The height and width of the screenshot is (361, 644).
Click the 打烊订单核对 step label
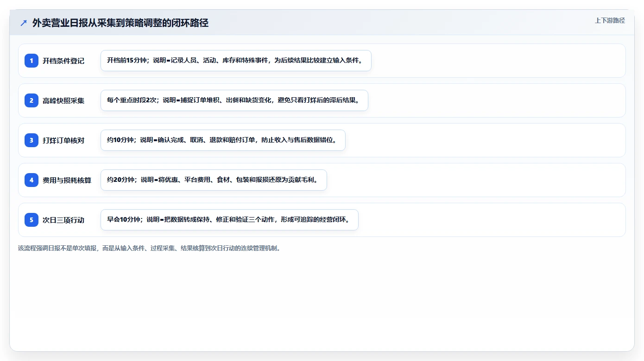click(x=63, y=140)
